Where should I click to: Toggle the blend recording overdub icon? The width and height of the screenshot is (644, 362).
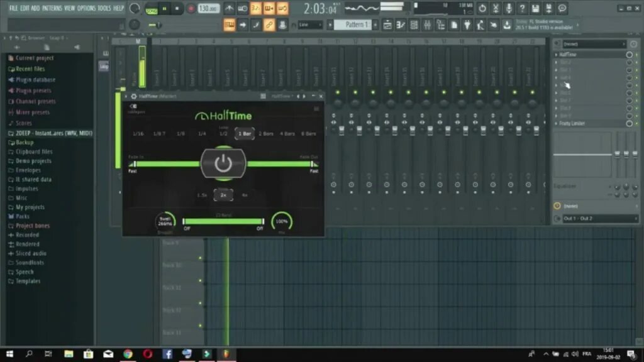point(269,8)
